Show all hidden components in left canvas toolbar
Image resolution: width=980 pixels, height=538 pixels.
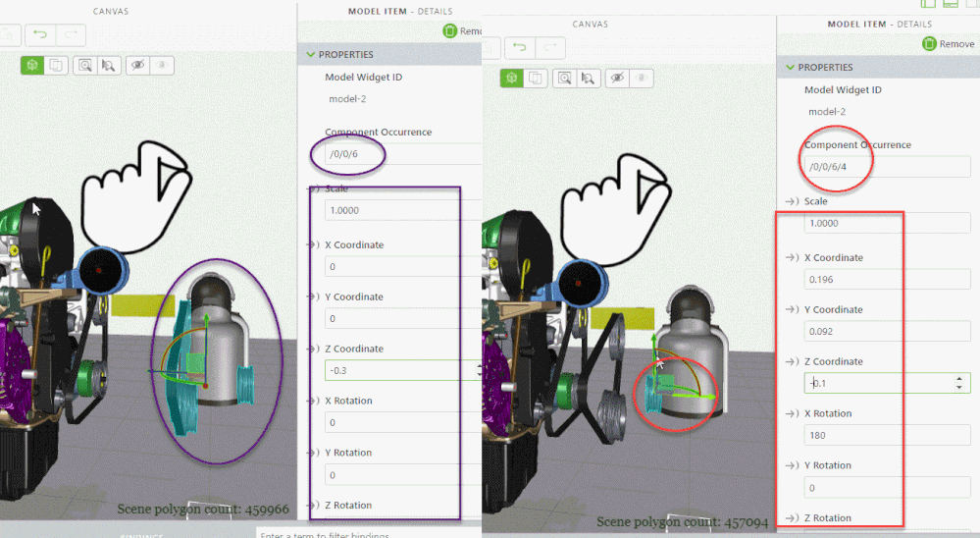click(x=162, y=65)
